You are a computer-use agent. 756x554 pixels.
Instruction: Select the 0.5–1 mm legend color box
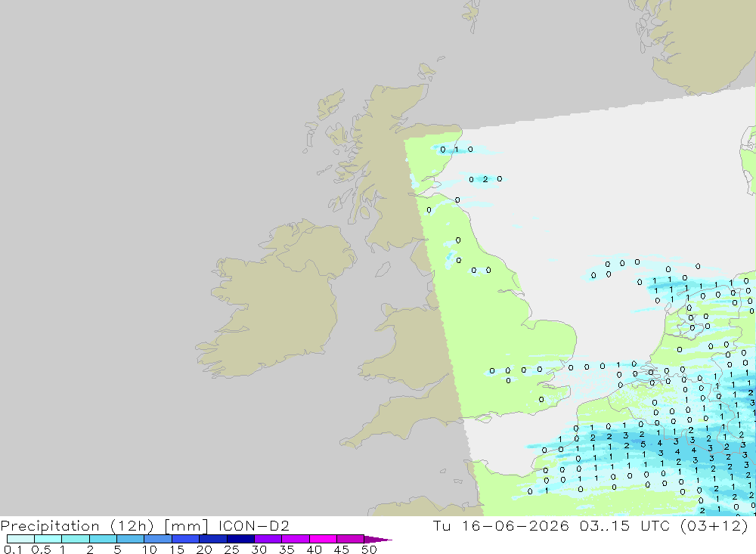point(48,539)
